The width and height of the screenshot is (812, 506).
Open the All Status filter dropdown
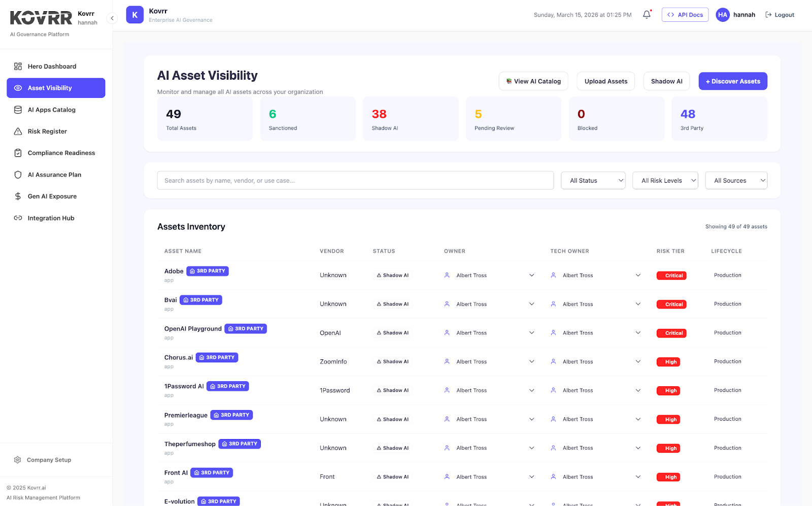click(593, 181)
